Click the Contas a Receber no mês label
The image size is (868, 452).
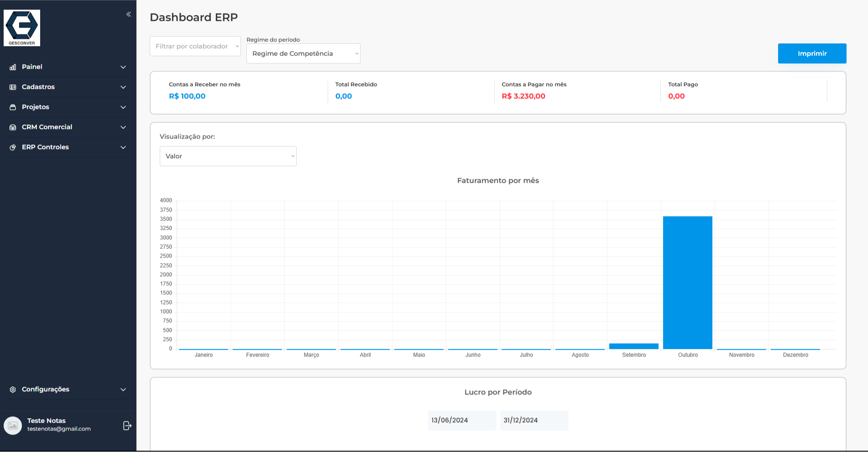[x=204, y=84]
